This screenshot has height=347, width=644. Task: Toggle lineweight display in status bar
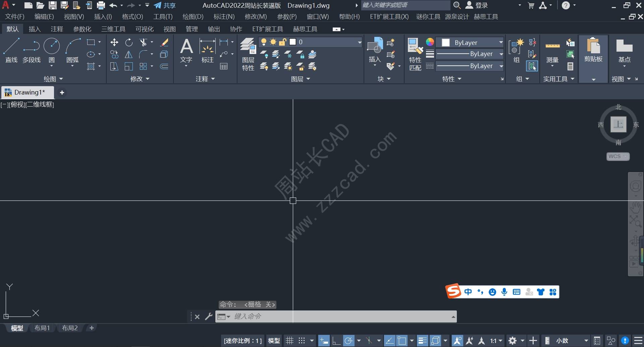(x=423, y=341)
